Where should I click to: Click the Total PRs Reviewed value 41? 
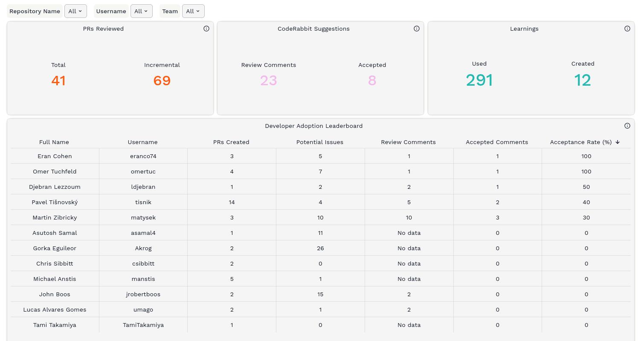(x=58, y=81)
